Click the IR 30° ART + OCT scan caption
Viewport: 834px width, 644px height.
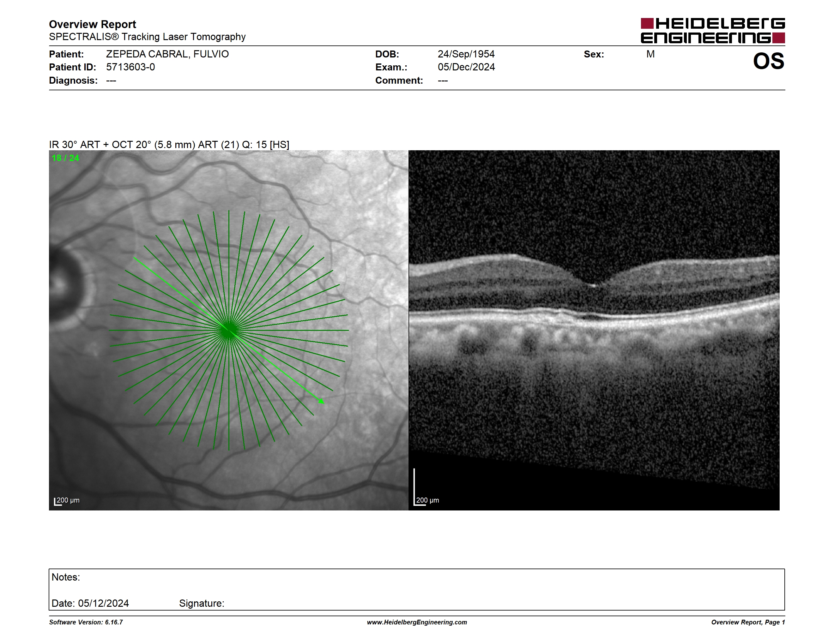coord(169,145)
